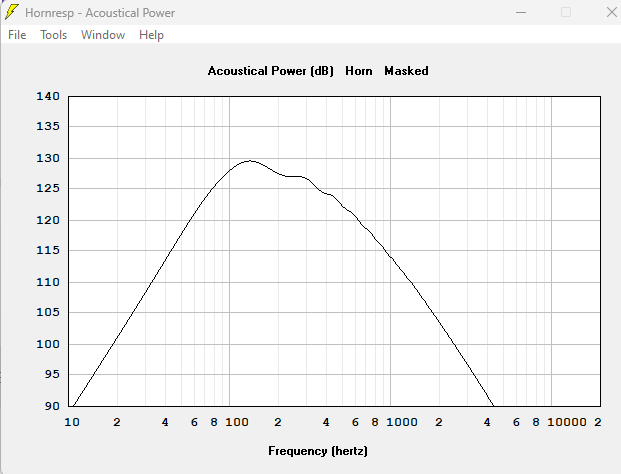Click the 100 Hz x-axis label
621x474 pixels.
(x=237, y=422)
